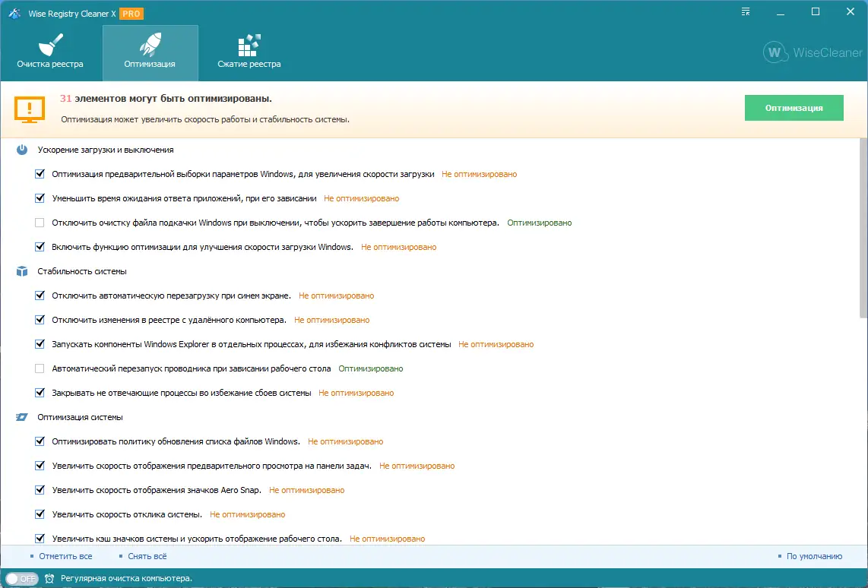868x588 pixels.
Task: Select the Оптимизация системы heading
Action: pos(81,418)
